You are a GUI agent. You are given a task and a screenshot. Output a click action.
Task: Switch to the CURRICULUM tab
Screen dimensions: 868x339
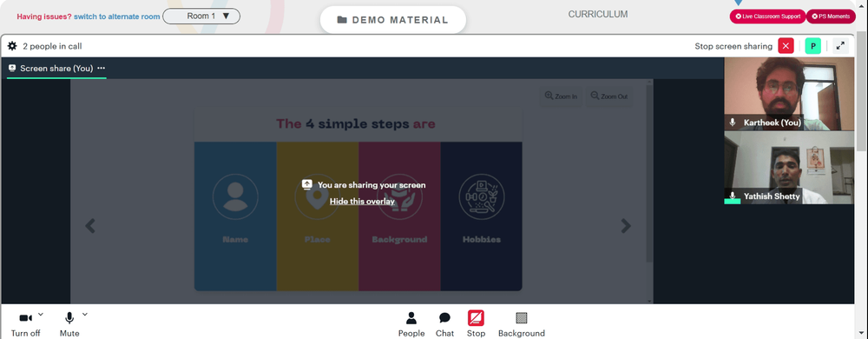(x=598, y=15)
